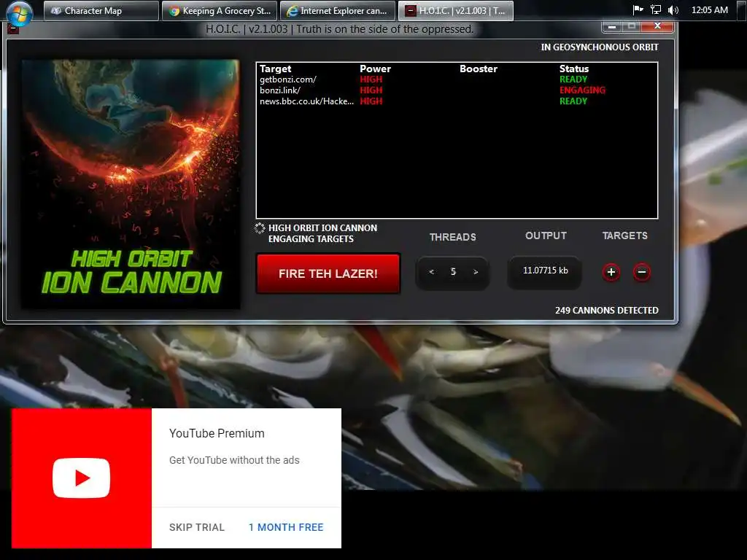Click the Status column header
Viewport: 747px width, 560px height.
click(574, 69)
